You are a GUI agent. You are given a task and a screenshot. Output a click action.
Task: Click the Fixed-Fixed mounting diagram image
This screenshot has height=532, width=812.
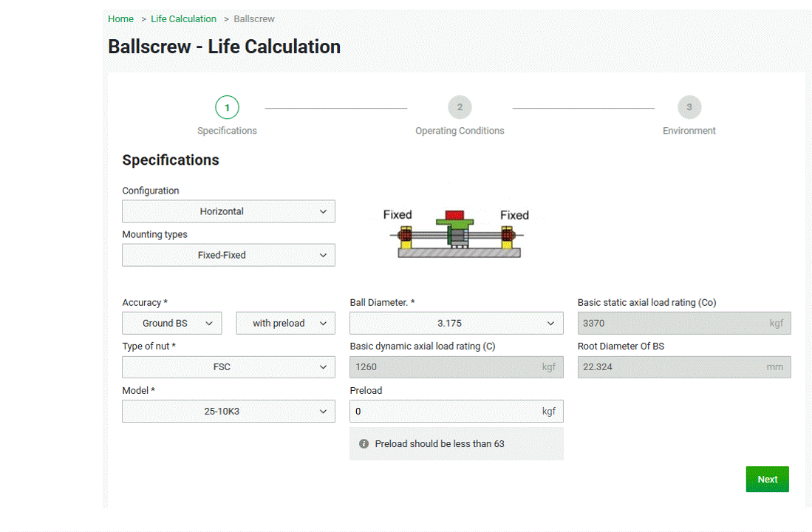pyautogui.click(x=456, y=233)
